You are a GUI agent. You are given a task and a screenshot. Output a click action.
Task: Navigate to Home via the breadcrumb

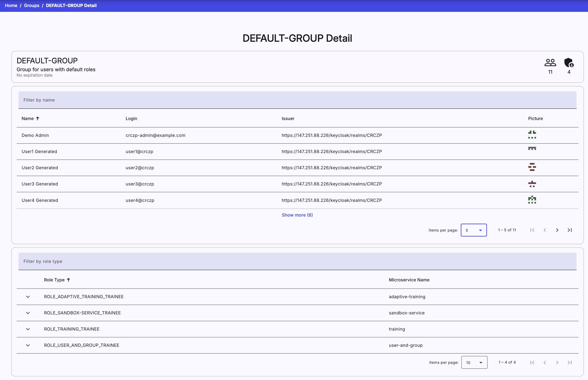pos(11,5)
